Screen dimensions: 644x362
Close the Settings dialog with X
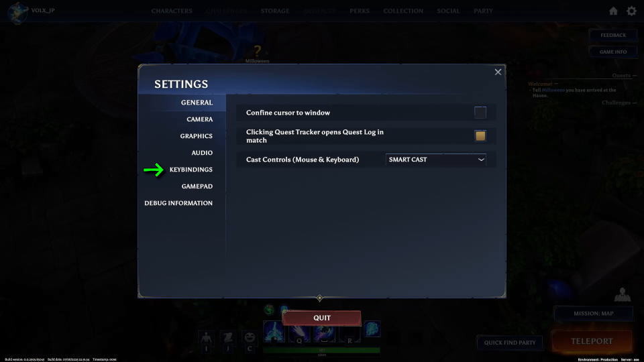point(498,72)
